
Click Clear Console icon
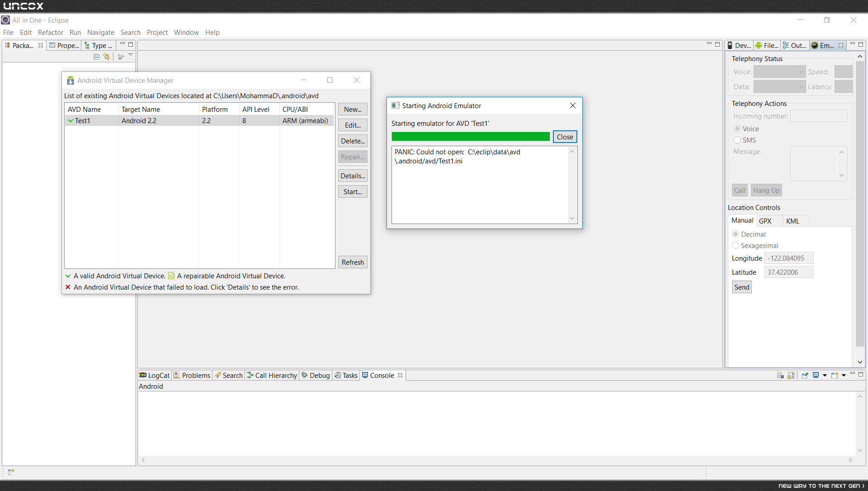780,375
